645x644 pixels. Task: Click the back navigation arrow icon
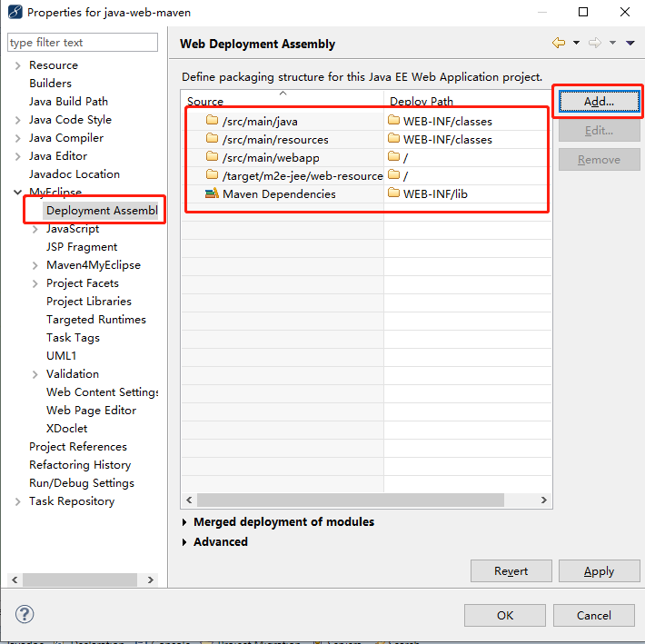click(558, 43)
